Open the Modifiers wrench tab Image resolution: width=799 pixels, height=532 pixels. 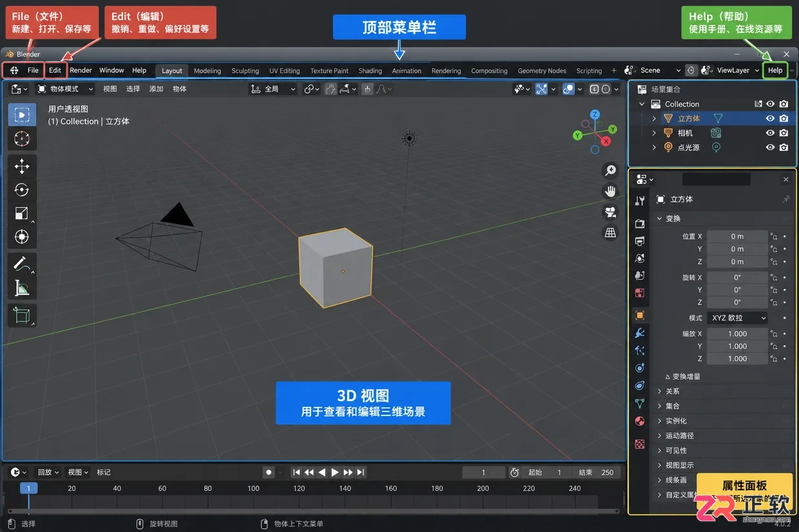(640, 333)
